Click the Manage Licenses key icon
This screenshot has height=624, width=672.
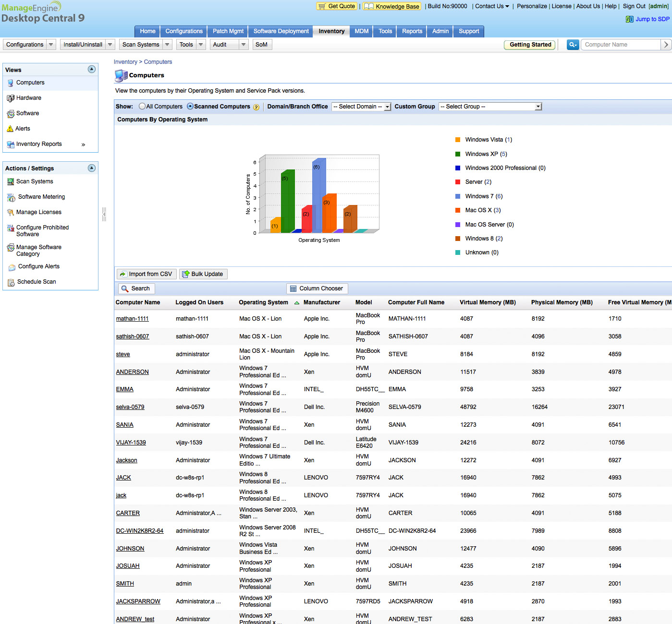11,213
